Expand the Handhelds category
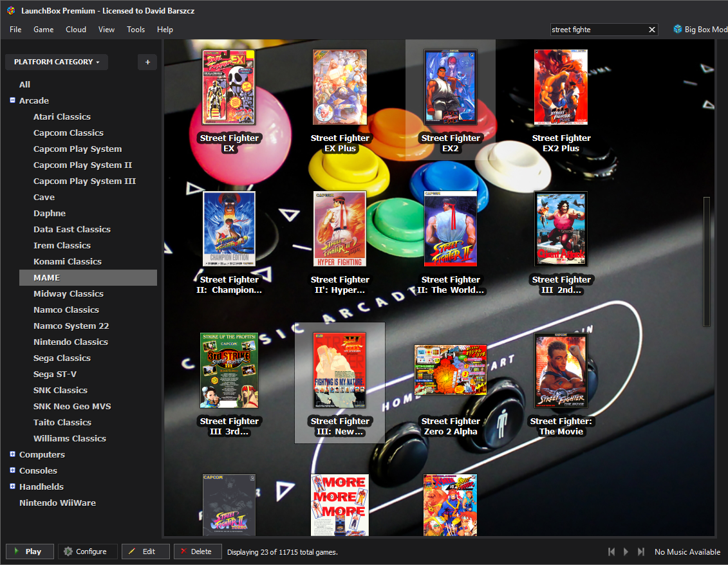Image resolution: width=728 pixels, height=565 pixels. pos(12,486)
